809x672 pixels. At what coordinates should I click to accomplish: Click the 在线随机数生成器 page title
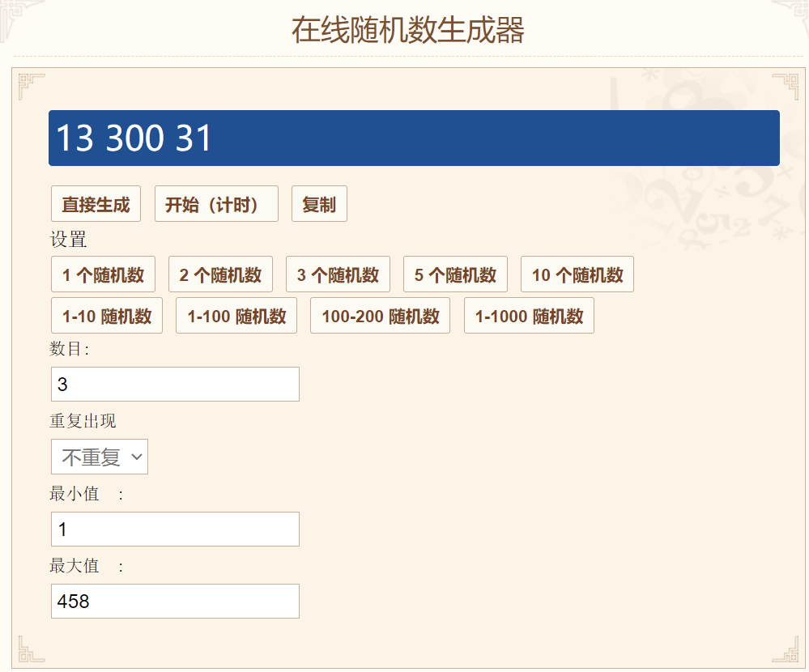407,30
